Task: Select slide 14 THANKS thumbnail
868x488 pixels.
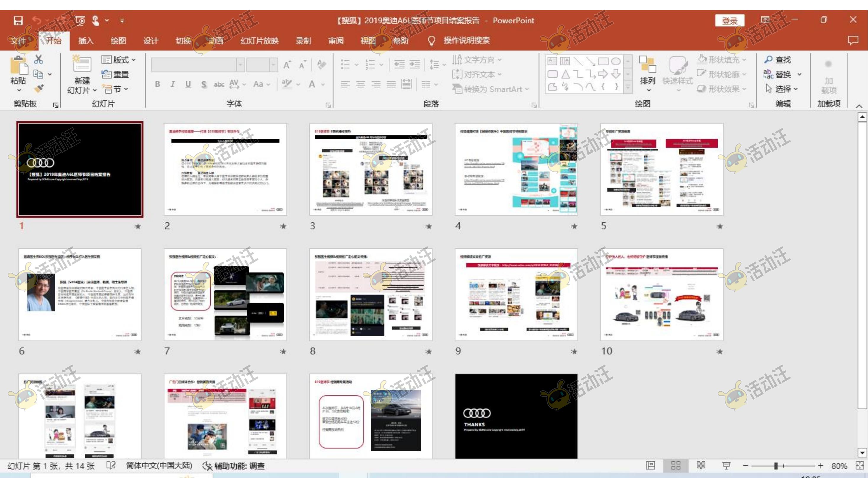Action: (x=516, y=416)
